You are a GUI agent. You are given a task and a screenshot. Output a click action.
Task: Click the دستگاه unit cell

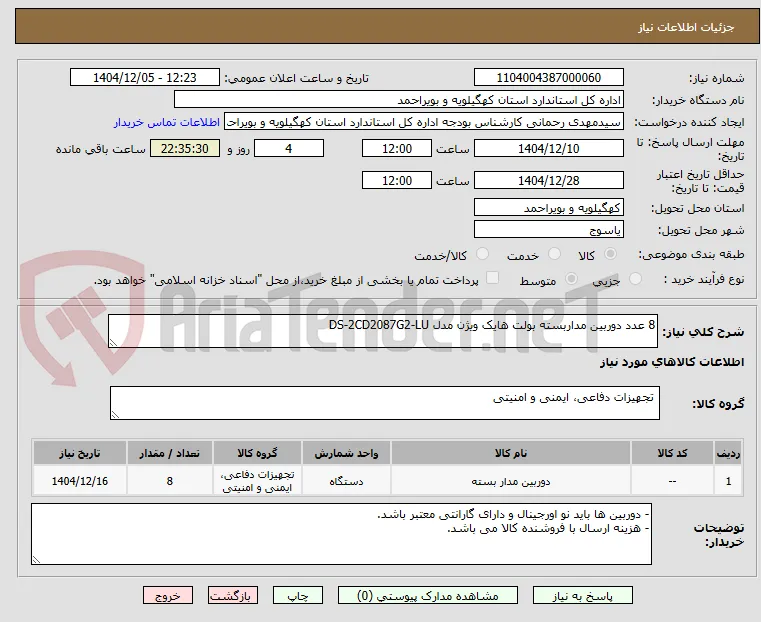pyautogui.click(x=346, y=481)
